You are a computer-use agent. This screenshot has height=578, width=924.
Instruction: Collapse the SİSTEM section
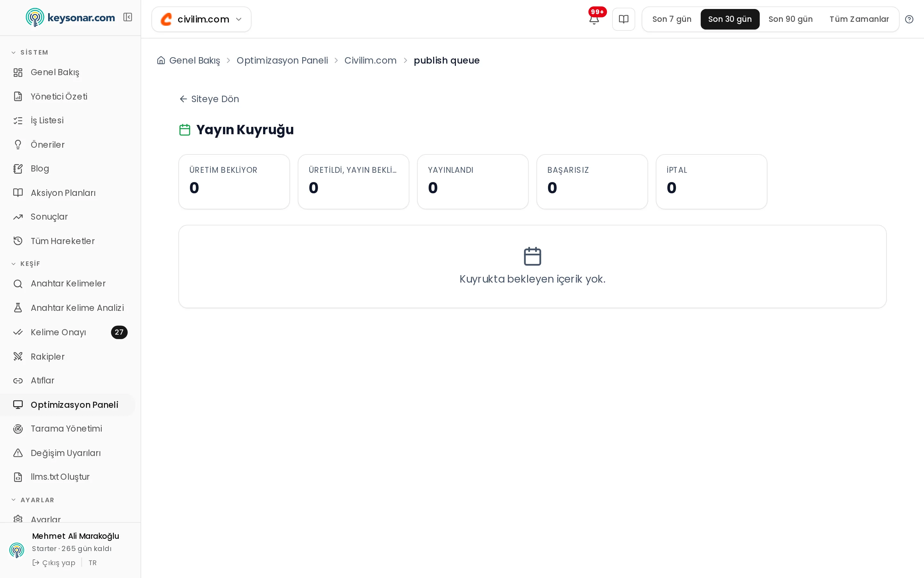(x=30, y=52)
